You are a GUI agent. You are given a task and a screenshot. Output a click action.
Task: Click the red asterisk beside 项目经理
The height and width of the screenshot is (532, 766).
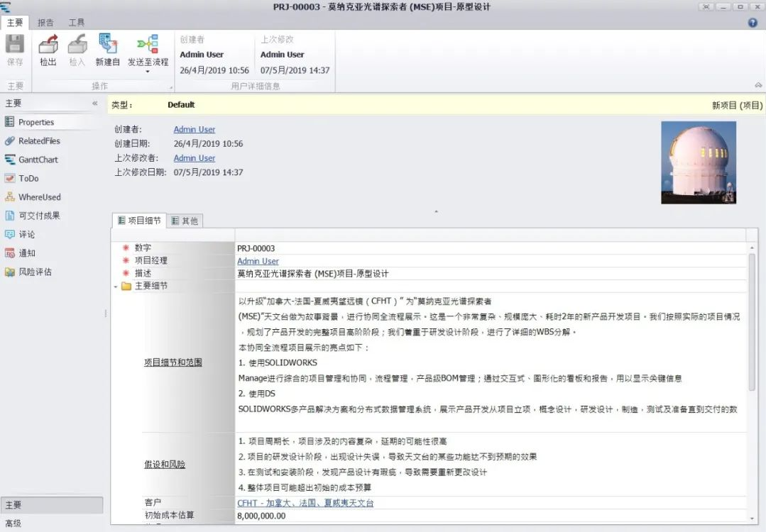coord(126,260)
